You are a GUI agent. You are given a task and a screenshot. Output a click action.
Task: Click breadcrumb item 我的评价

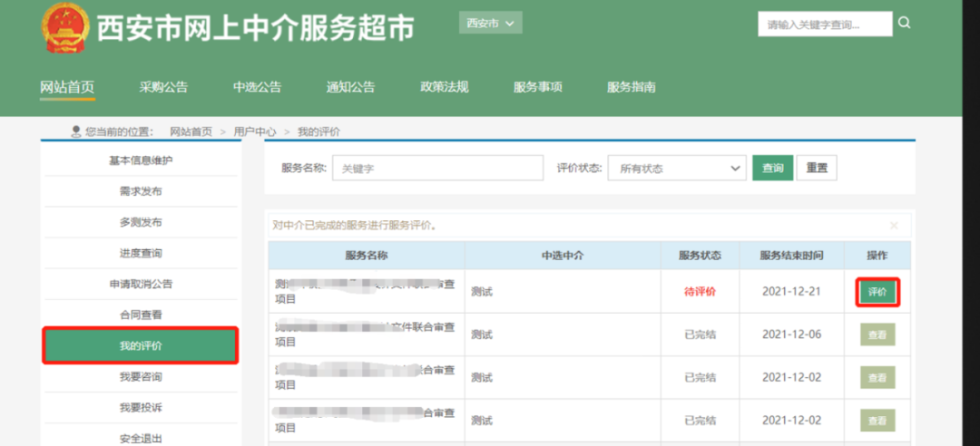tap(318, 131)
